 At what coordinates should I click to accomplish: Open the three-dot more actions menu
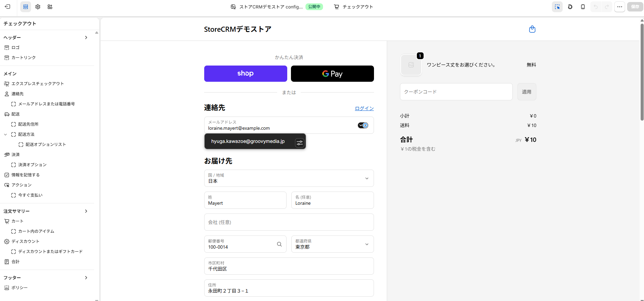pyautogui.click(x=620, y=7)
